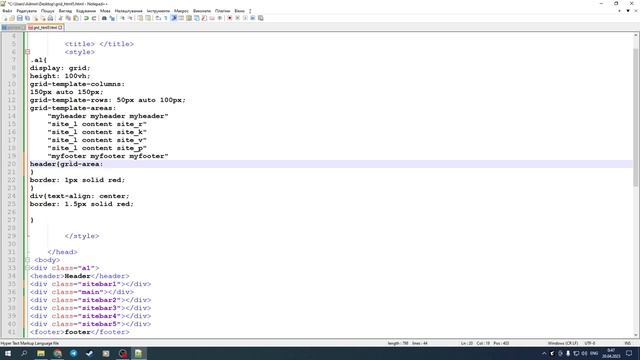Click the Copy toolbar icon
Image resolution: width=640 pixels, height=360 pixels.
coord(68,18)
